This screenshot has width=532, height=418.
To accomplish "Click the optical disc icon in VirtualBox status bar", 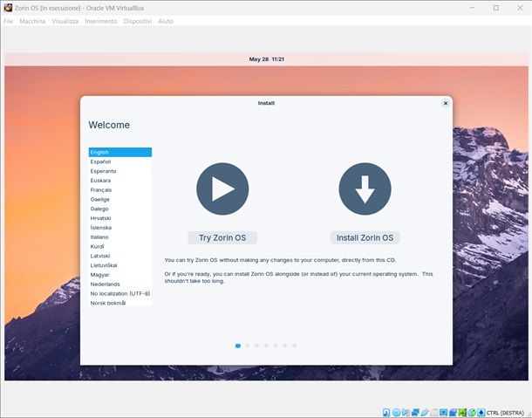I will pos(397,413).
